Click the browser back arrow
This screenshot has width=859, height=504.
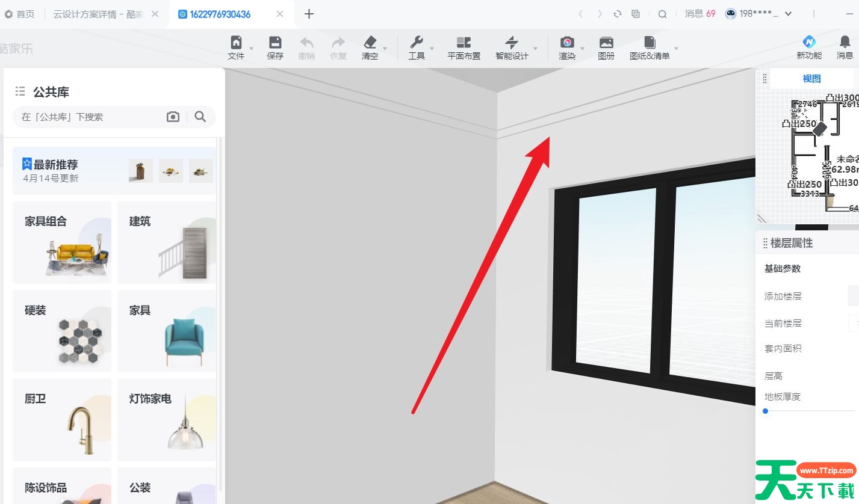point(580,14)
